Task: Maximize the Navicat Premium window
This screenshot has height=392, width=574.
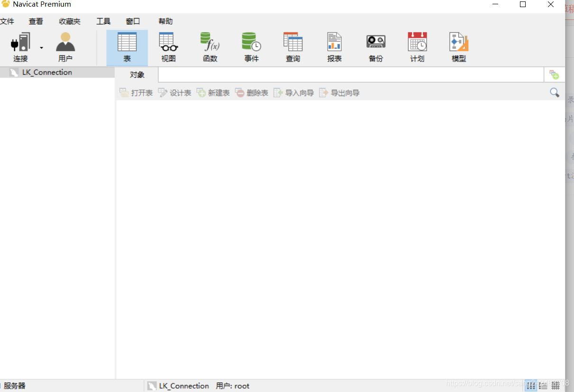Action: [x=523, y=4]
